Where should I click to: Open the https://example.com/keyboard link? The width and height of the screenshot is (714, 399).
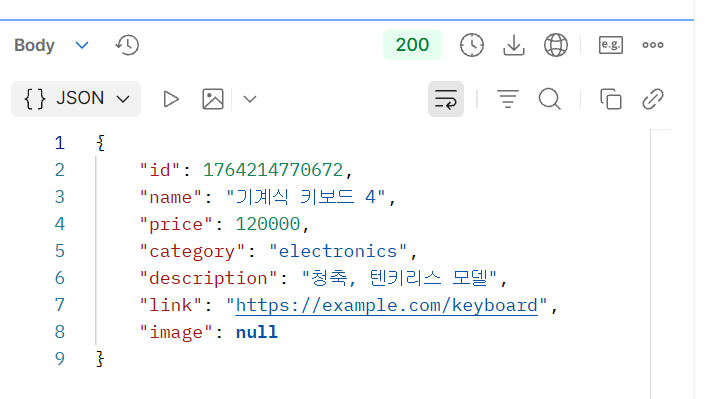coord(387,305)
